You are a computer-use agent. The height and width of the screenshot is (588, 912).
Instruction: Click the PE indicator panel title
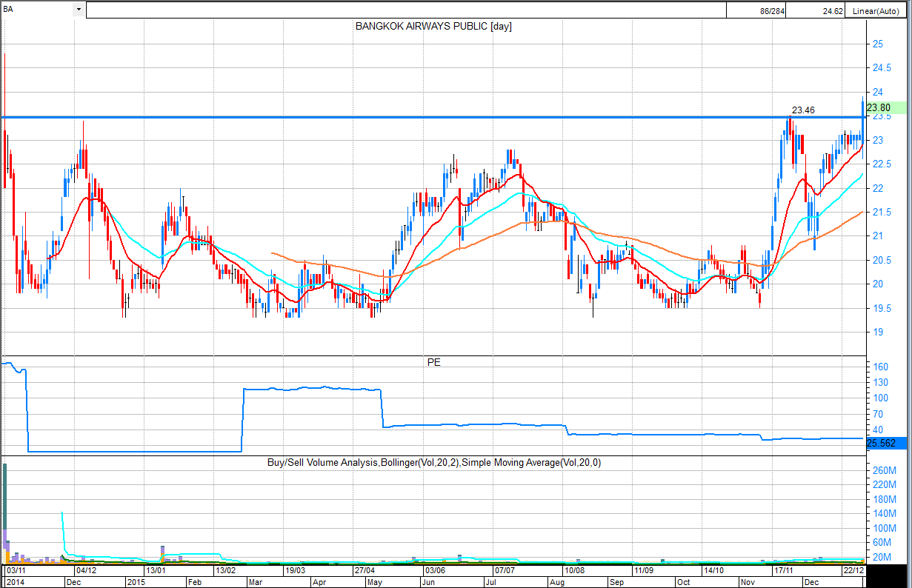(x=433, y=364)
